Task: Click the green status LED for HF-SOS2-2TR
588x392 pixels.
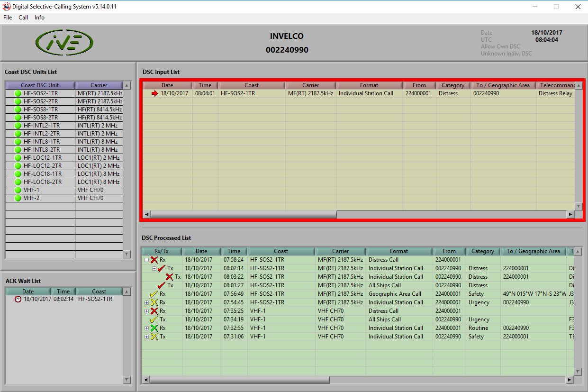Action: (18, 101)
